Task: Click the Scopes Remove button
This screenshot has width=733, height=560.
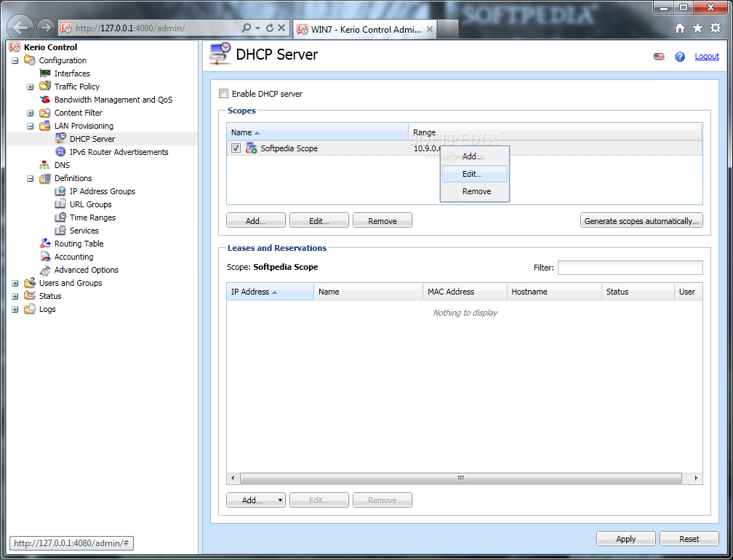Action: (382, 220)
